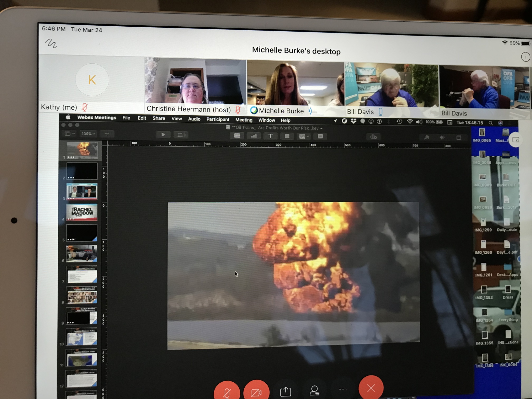Open the more options ellipsis button
This screenshot has width=532, height=399.
343,389
